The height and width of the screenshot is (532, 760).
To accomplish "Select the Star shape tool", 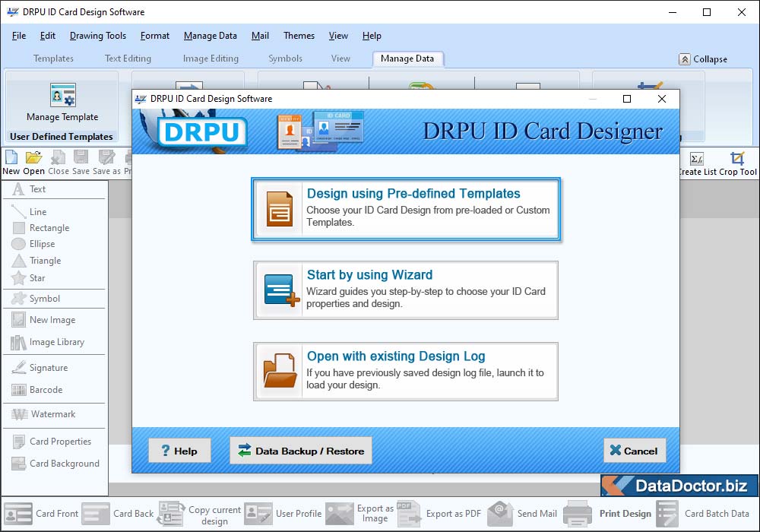I will [x=28, y=278].
